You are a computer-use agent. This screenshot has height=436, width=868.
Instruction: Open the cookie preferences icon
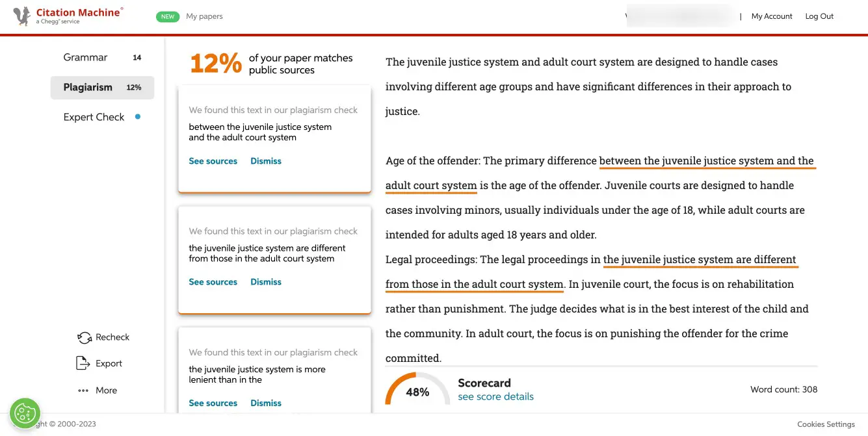pos(25,413)
